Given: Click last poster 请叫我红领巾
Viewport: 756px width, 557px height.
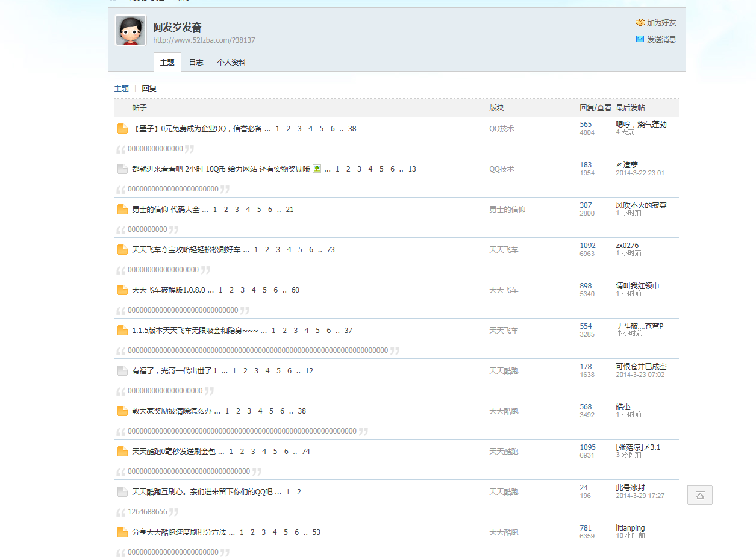Looking at the screenshot, I should click(637, 286).
